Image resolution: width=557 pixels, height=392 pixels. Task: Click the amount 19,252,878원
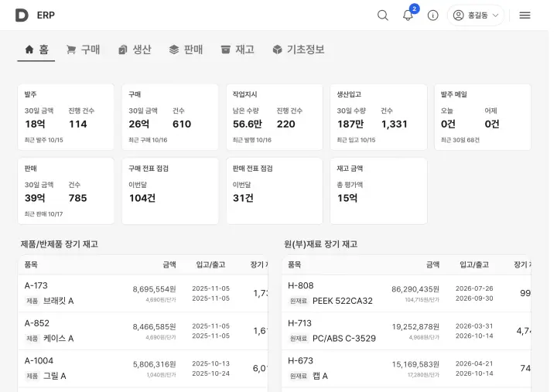[x=415, y=326]
